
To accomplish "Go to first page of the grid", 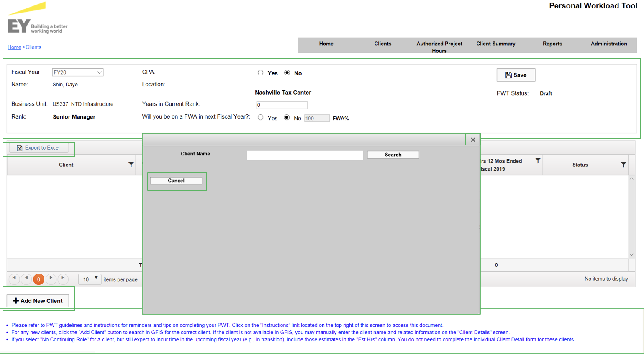I will pos(14,278).
